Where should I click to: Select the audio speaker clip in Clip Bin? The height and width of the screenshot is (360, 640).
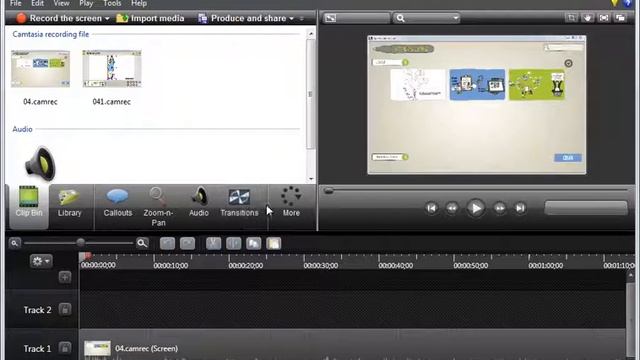pyautogui.click(x=40, y=164)
